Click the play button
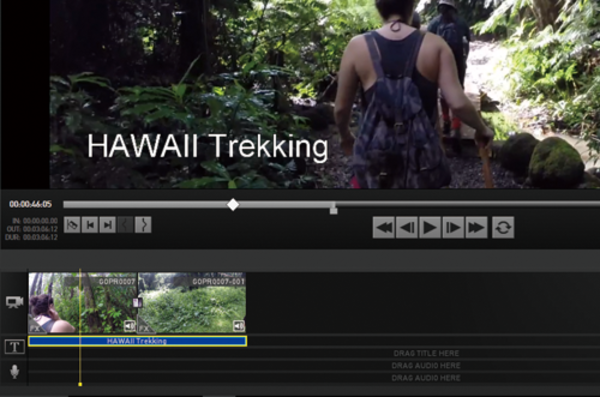 pos(430,227)
